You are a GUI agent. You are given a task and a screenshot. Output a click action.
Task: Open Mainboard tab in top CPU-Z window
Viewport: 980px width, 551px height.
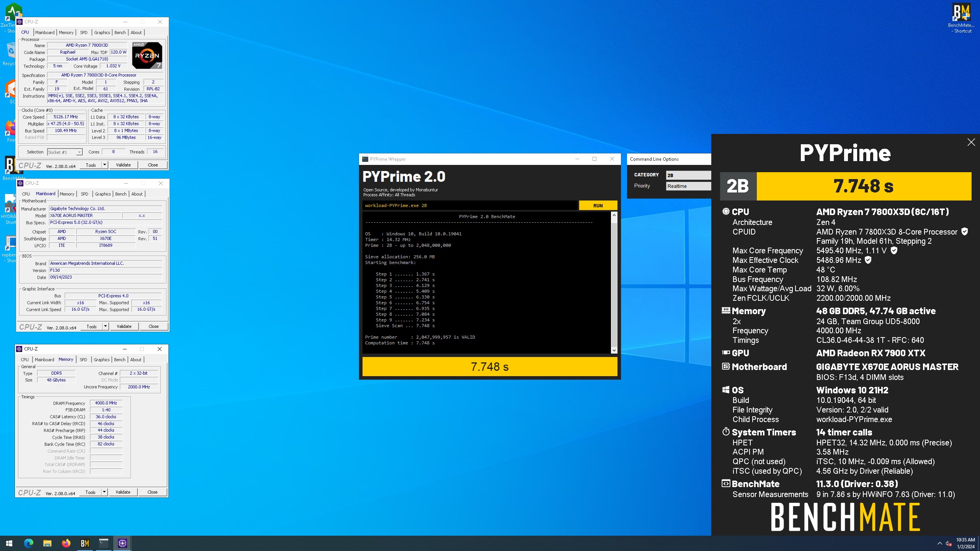[x=45, y=33]
